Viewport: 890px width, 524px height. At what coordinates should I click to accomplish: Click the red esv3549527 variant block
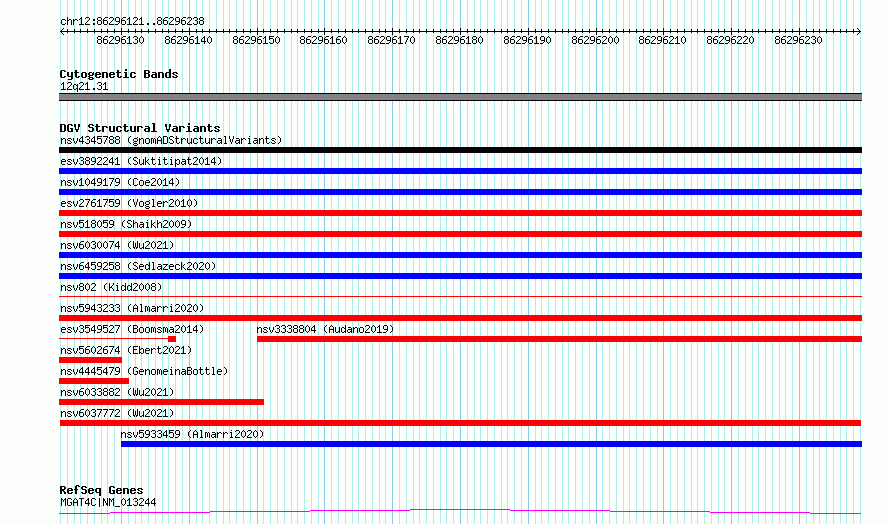[172, 339]
